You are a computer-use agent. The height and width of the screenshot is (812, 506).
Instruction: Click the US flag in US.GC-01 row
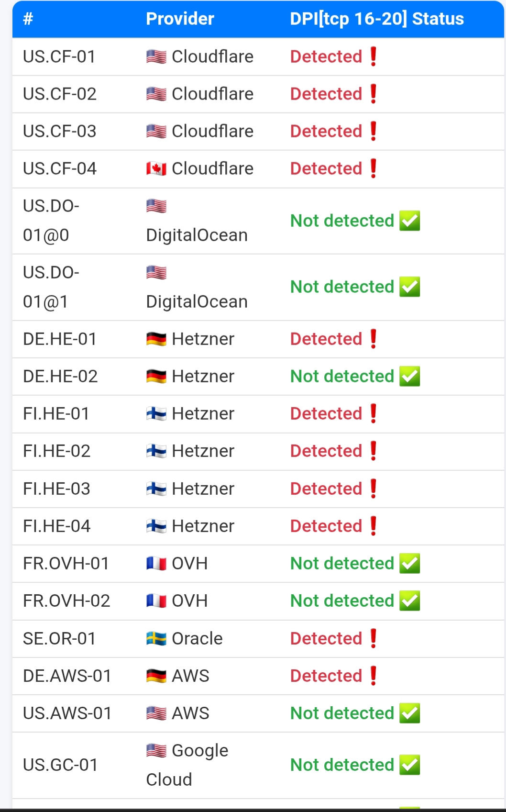point(156,750)
